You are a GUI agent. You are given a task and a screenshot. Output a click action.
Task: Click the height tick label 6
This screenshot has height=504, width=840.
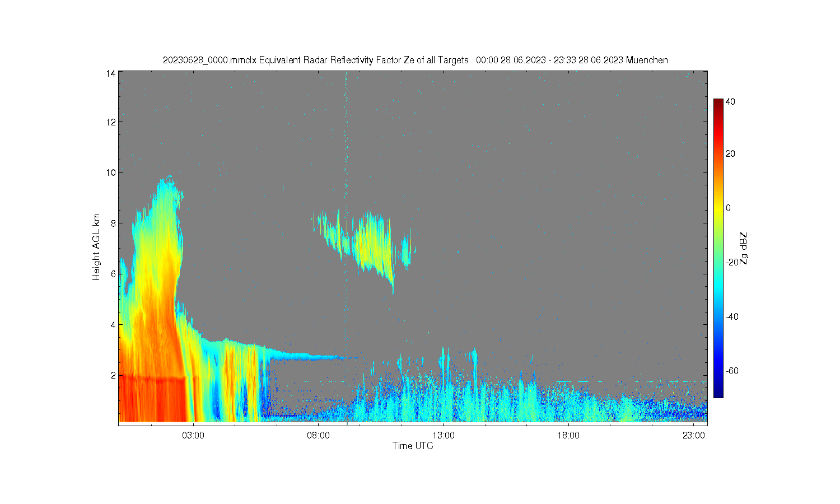tap(113, 274)
